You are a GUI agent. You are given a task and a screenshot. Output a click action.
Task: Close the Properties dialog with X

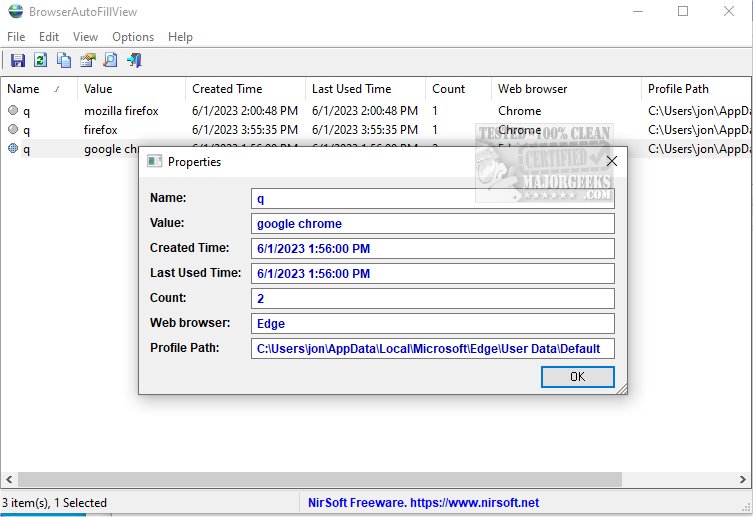coord(612,161)
